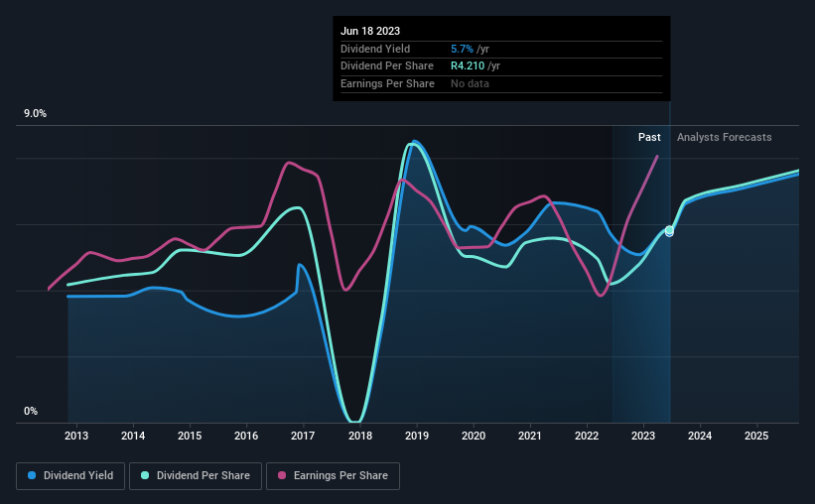
Task: Toggle the Dividend Yield legend button
Action: coord(70,476)
